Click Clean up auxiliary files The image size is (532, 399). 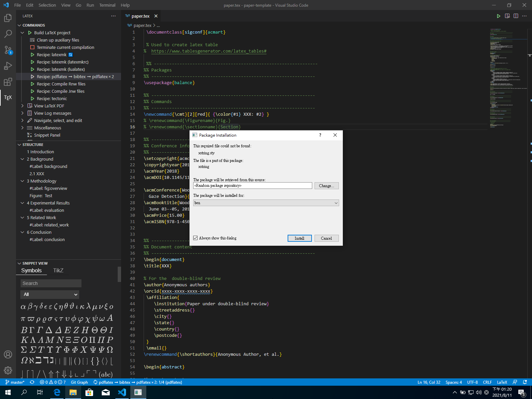58,40
